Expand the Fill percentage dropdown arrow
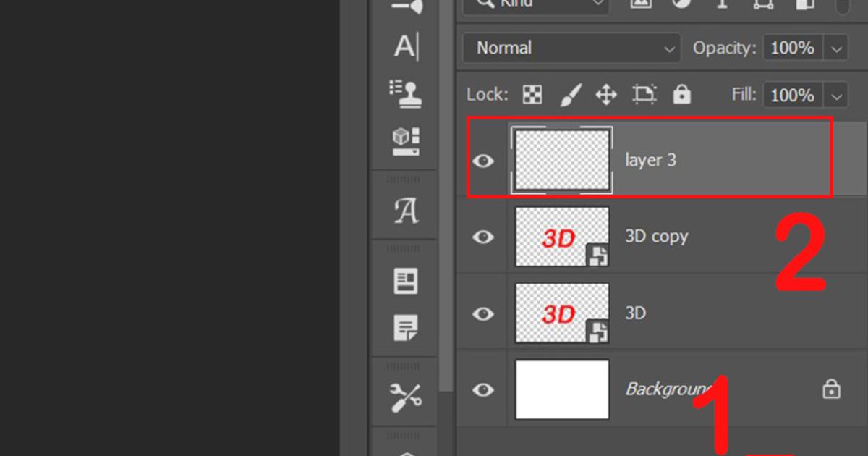 [x=837, y=96]
